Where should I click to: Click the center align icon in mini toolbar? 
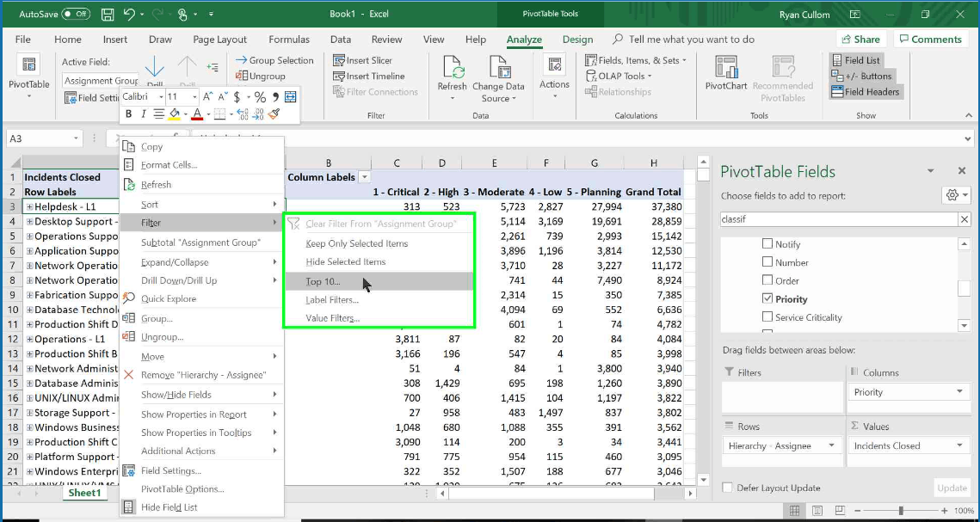[159, 114]
